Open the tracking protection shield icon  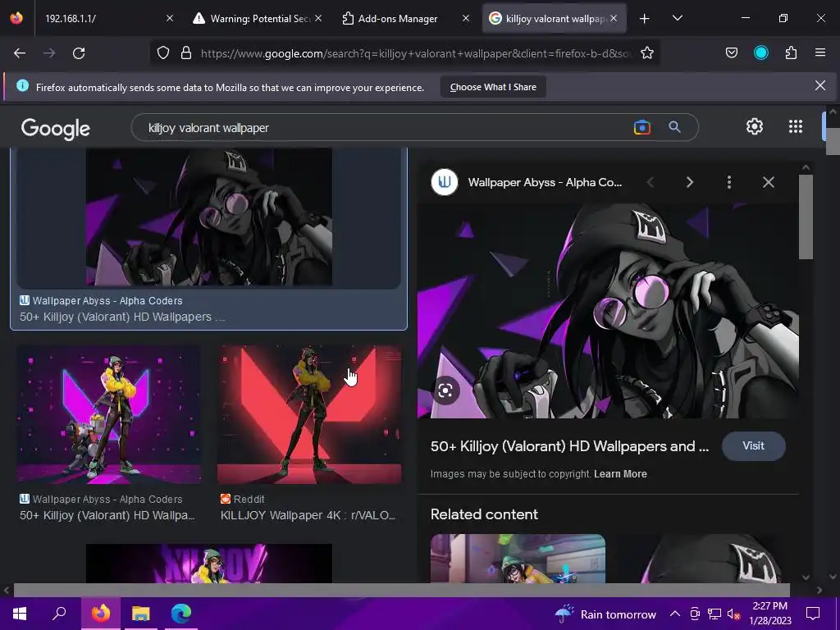click(x=163, y=53)
